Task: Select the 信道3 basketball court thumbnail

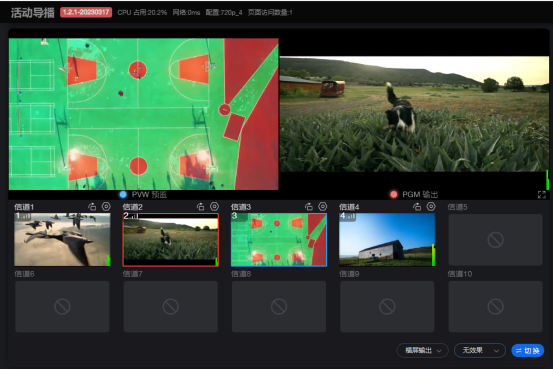Action: [279, 240]
